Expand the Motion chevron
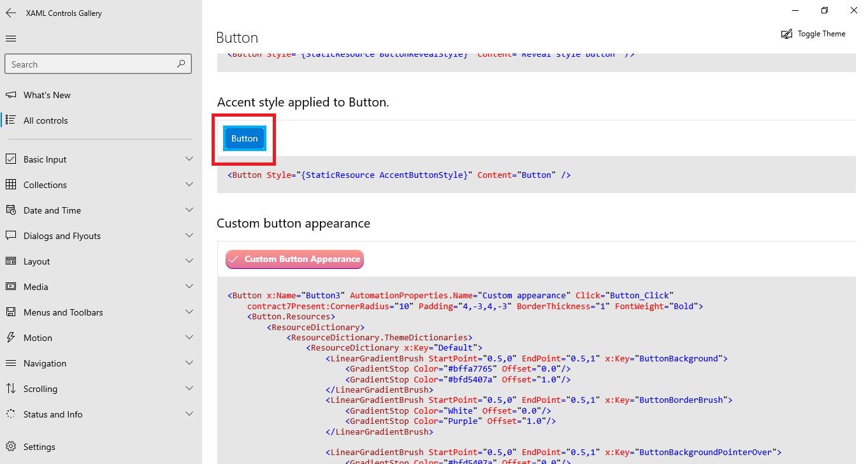This screenshot has height=464, width=868. click(x=189, y=337)
